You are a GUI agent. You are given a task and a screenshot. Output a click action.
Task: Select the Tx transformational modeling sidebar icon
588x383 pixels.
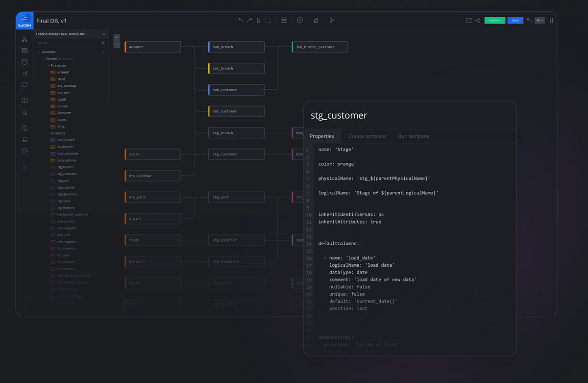pos(24,167)
